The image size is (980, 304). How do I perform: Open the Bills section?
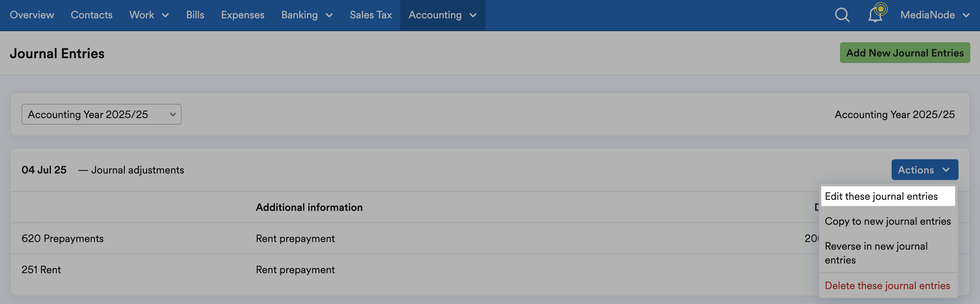pyautogui.click(x=195, y=15)
